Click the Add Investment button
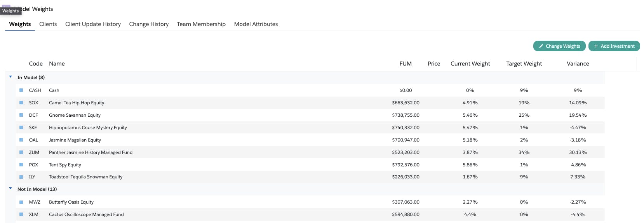The image size is (644, 223). (614, 46)
